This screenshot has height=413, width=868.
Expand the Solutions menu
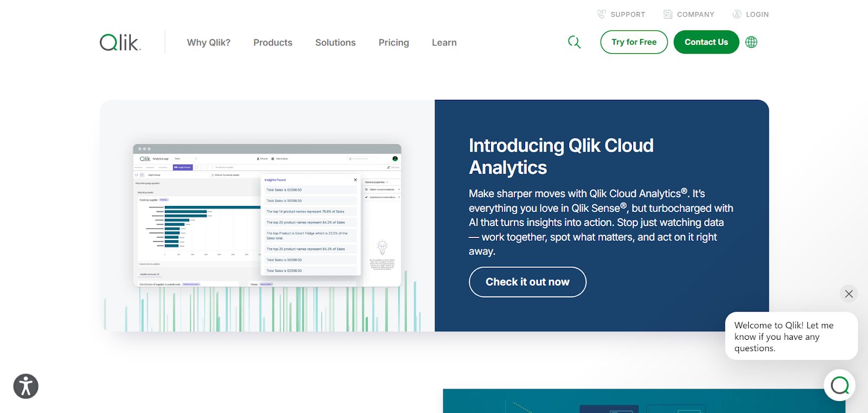click(x=335, y=42)
